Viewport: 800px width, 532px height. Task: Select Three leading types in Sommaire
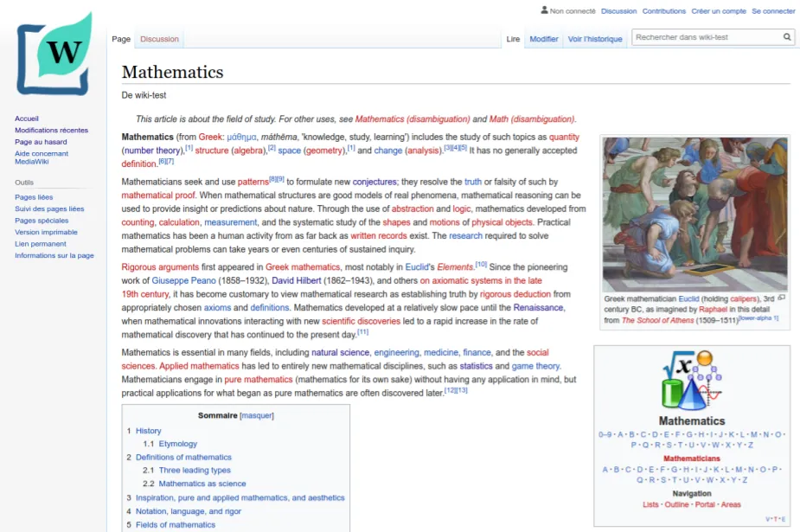(x=195, y=471)
